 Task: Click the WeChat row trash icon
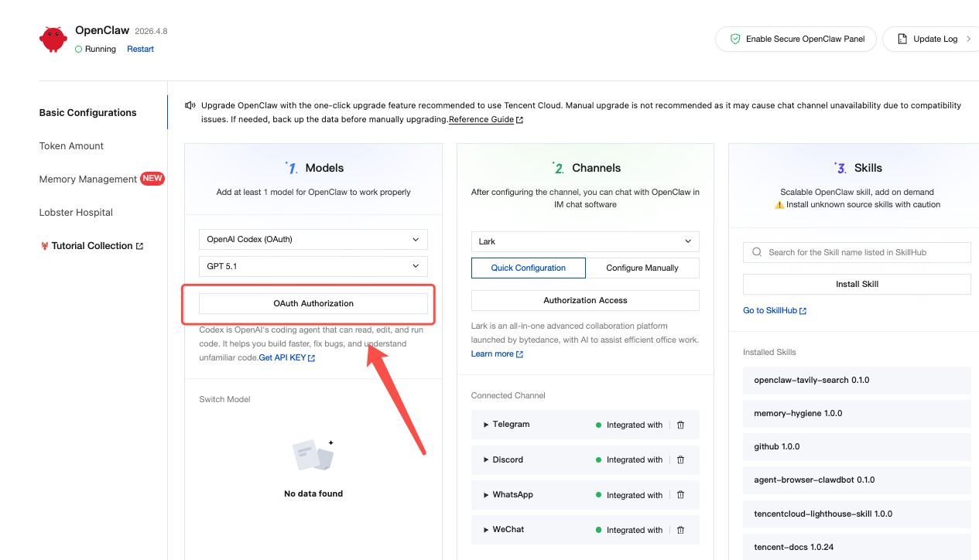pos(680,530)
